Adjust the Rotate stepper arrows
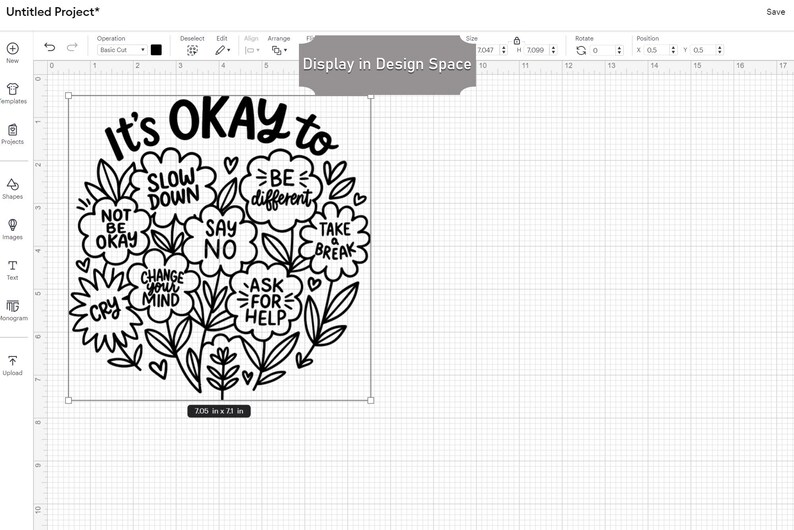Image resolution: width=794 pixels, height=530 pixels. tap(619, 50)
